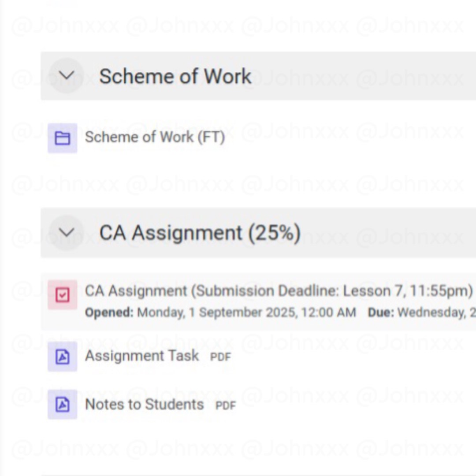Click the PDF icon beside Notes to Students
The image size is (476, 476).
click(62, 404)
